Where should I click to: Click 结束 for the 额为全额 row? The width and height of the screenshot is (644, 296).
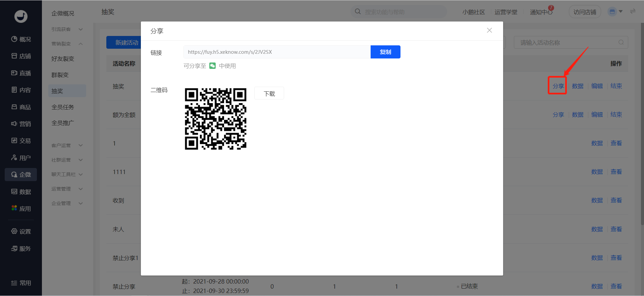pyautogui.click(x=616, y=115)
